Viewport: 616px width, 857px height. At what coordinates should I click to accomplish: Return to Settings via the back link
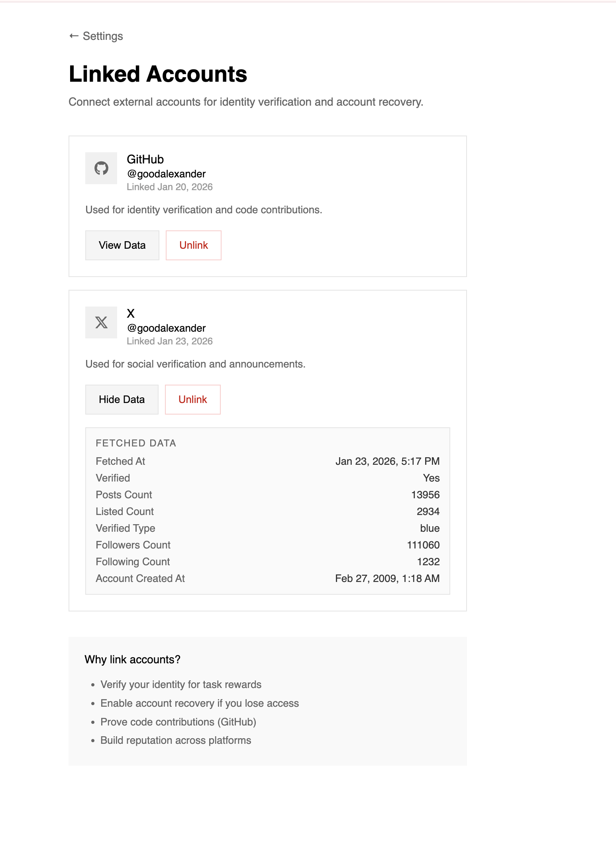point(102,36)
